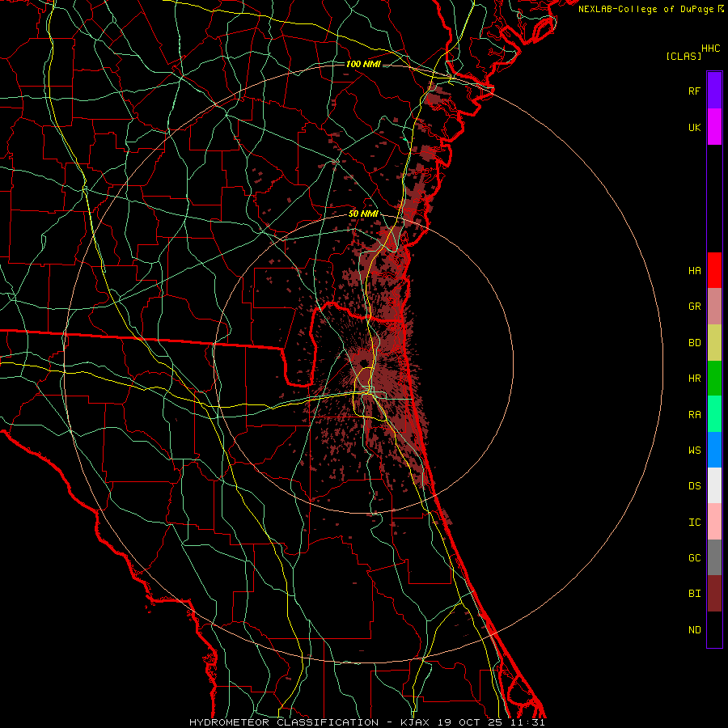The width and height of the screenshot is (728, 728).
Task: Click the UK magenta legend swatch
Action: point(714,127)
